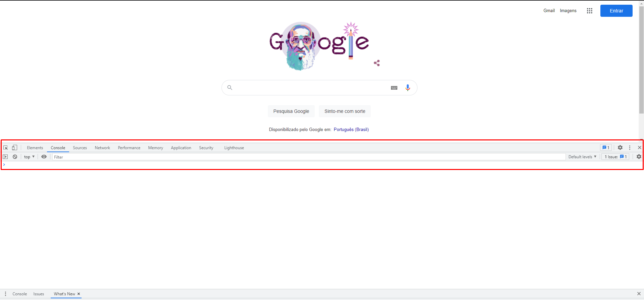Open the virtual keyboard icon
This screenshot has width=644, height=300.
point(394,88)
